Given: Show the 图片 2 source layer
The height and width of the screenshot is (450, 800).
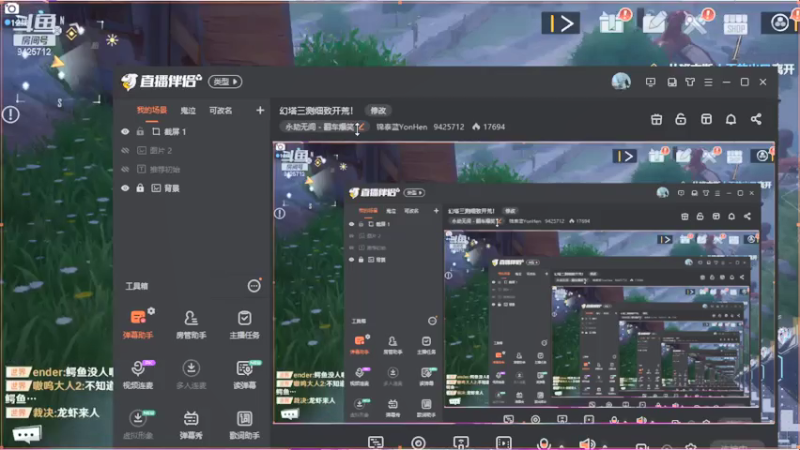Looking at the screenshot, I should coord(125,151).
